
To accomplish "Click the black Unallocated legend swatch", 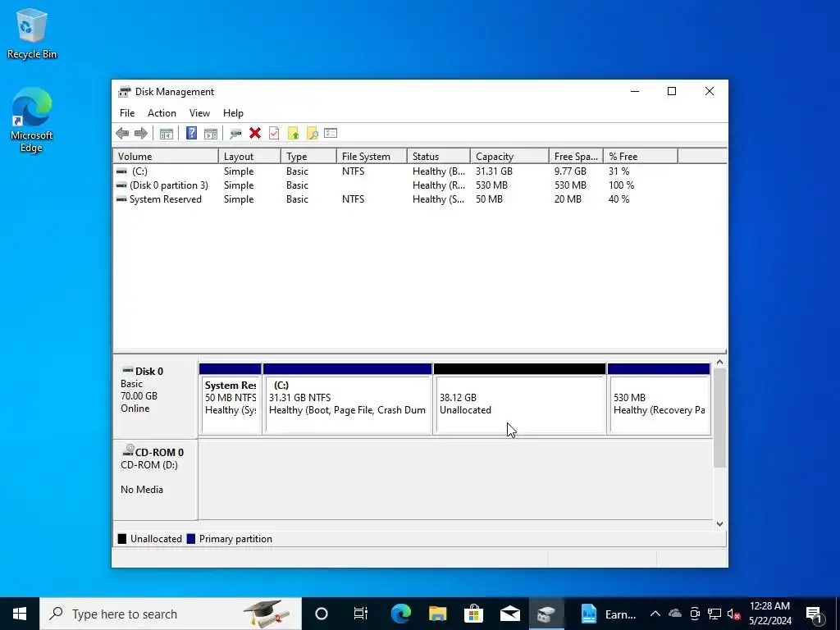I will click(122, 539).
